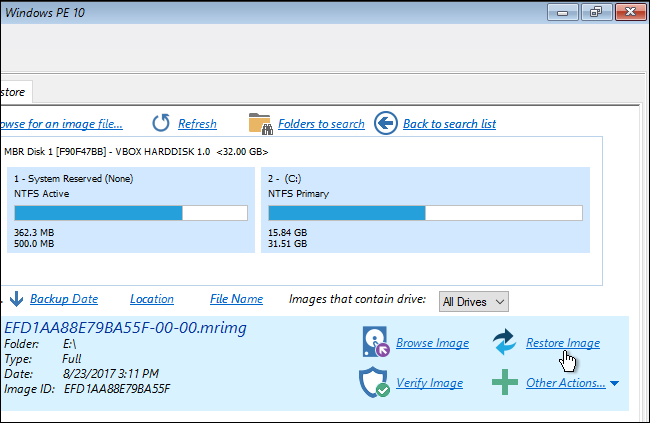The height and width of the screenshot is (423, 650).
Task: Click the Restore Image arrows icon
Action: coord(504,342)
